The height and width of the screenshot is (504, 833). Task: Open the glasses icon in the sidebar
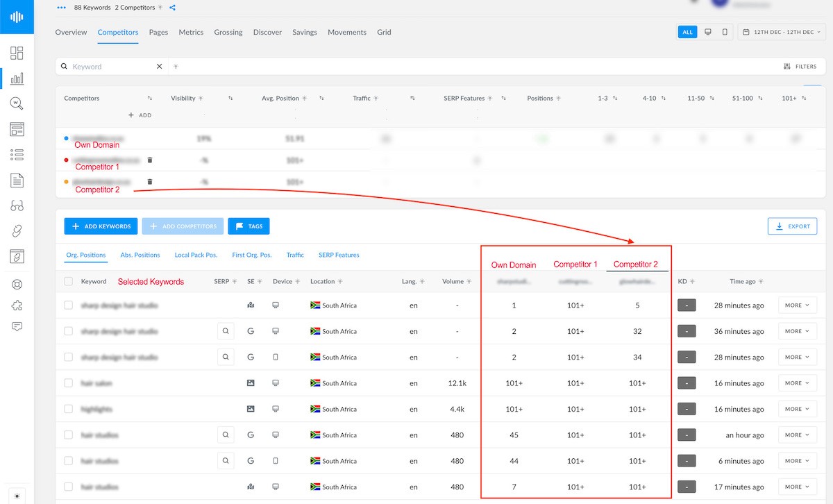(x=17, y=205)
